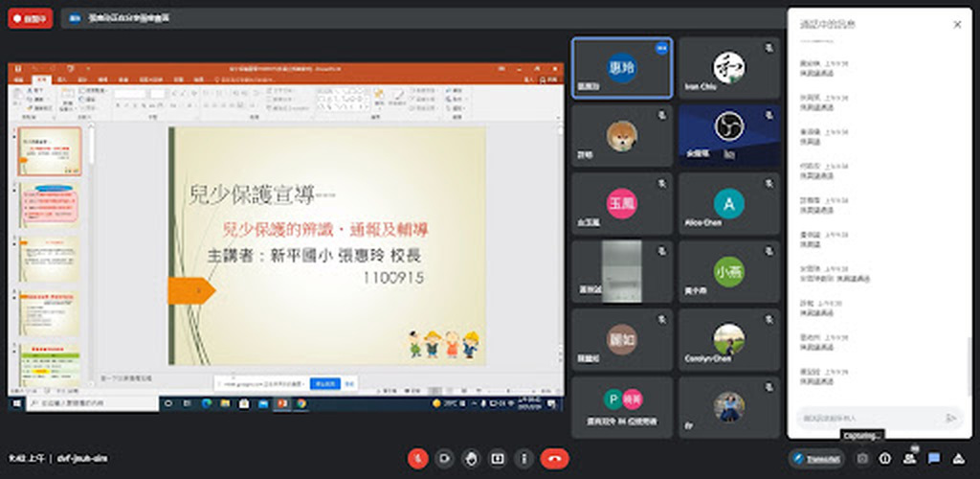Screen dimensions: 980x479
Task: Click the red subtitle text on slide
Action: pyautogui.click(x=325, y=230)
